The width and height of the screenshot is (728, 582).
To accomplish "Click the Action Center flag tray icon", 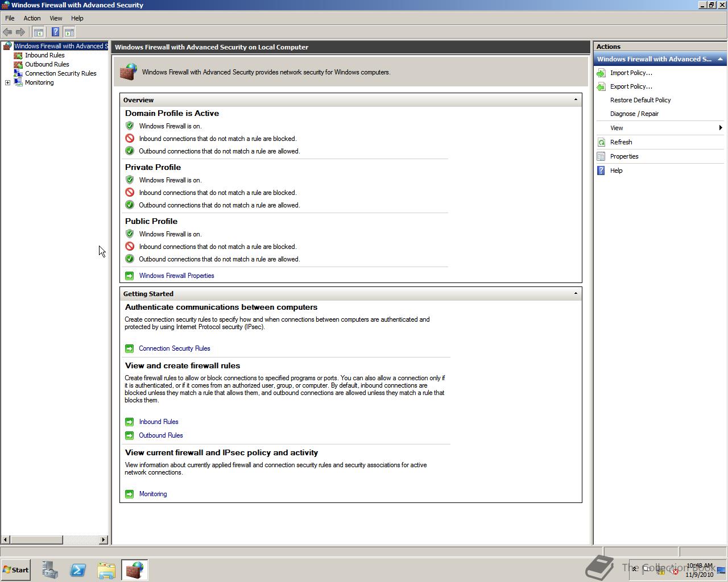I will point(647,570).
